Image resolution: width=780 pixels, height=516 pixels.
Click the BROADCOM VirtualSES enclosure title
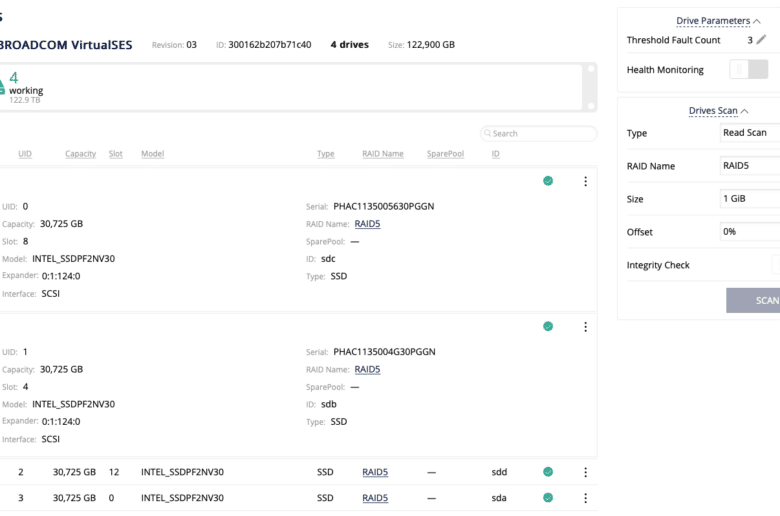click(66, 45)
